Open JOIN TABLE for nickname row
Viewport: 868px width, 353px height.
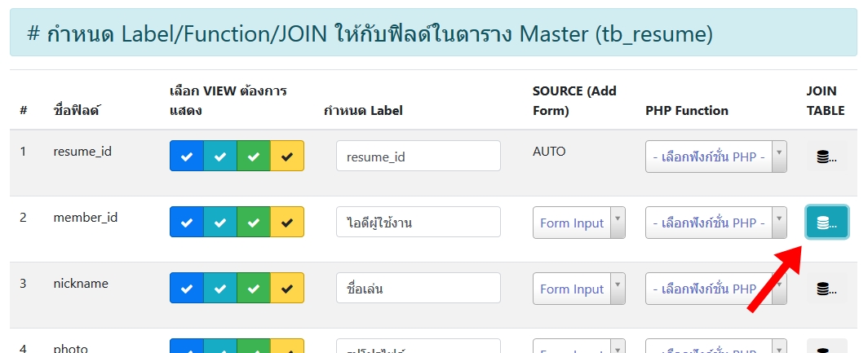826,289
